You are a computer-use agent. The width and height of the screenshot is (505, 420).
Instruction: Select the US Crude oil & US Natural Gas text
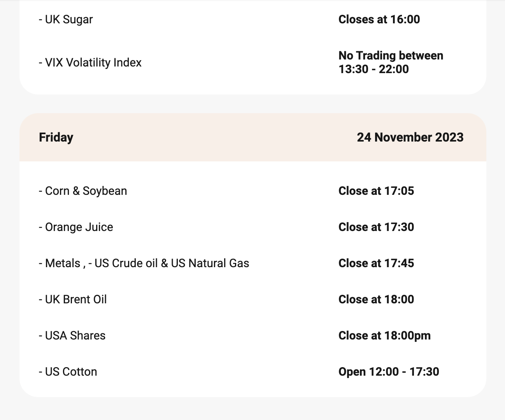click(171, 263)
